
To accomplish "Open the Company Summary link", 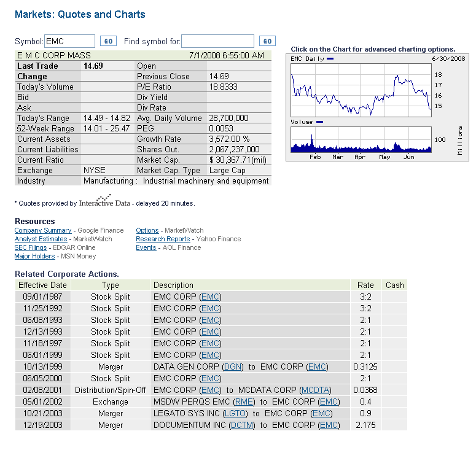I will tap(43, 230).
